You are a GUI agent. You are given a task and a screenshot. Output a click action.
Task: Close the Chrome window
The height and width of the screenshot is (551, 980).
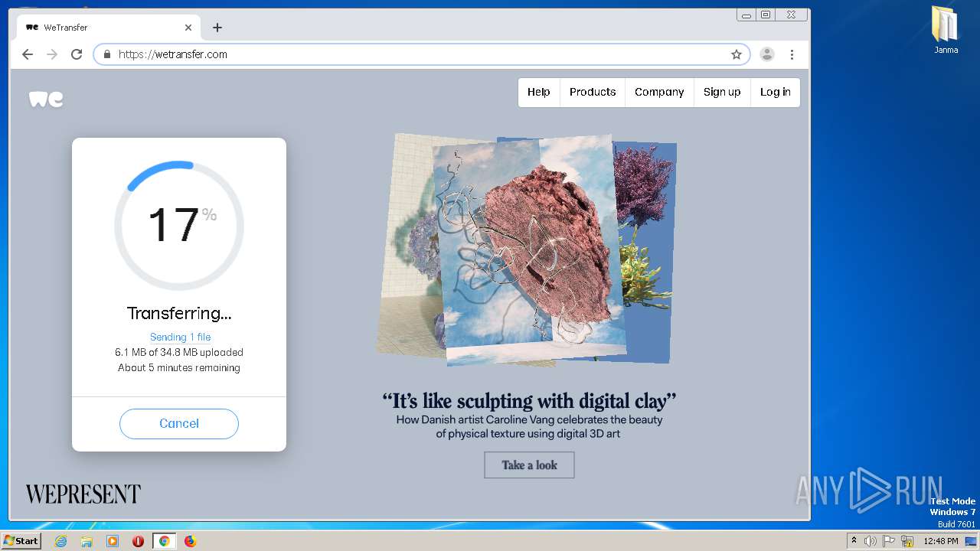tap(791, 15)
